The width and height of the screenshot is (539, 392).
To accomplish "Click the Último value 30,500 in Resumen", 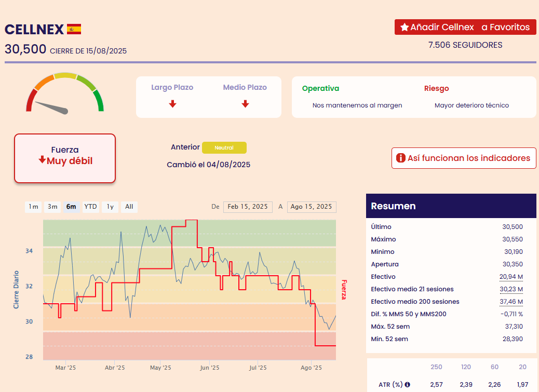I will click(x=512, y=227).
